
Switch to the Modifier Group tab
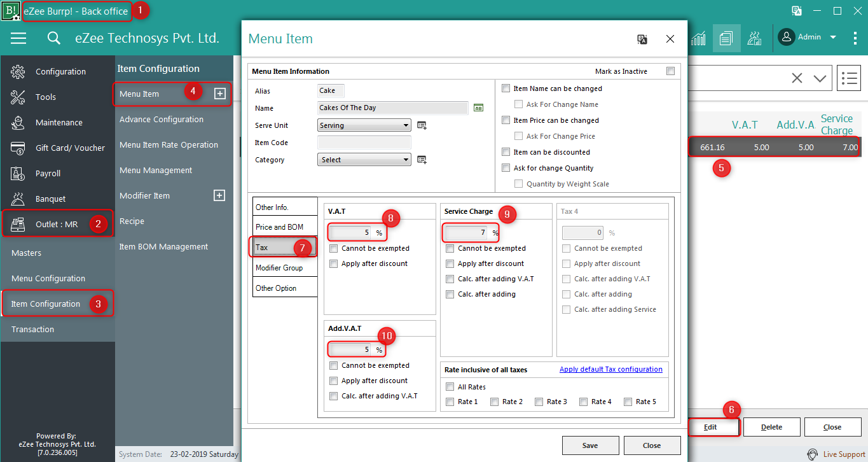pos(284,268)
